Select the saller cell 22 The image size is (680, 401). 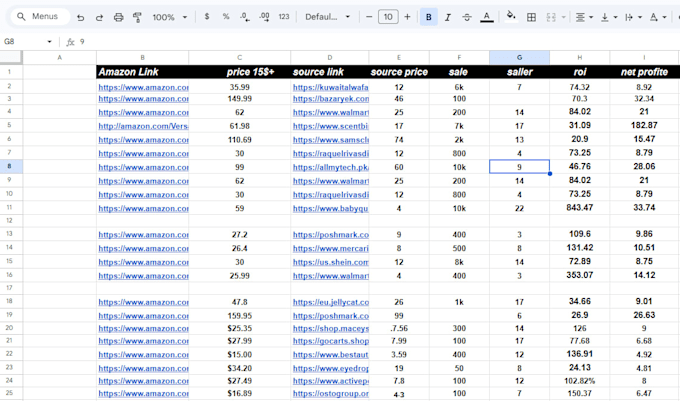pos(519,209)
